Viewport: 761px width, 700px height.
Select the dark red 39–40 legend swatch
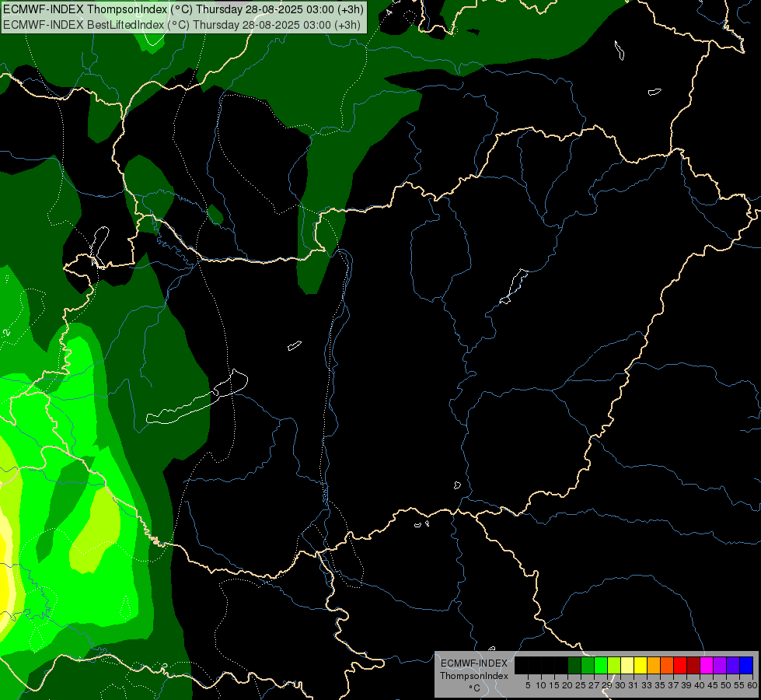pos(693,665)
